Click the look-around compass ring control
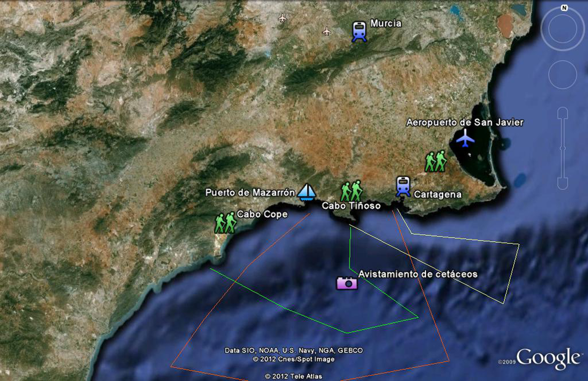 pyautogui.click(x=563, y=29)
